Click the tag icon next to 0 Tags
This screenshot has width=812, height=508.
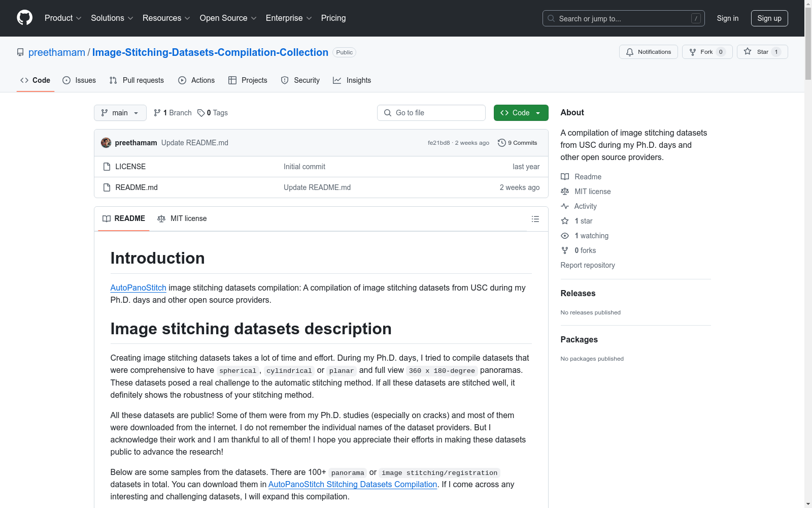pos(201,113)
